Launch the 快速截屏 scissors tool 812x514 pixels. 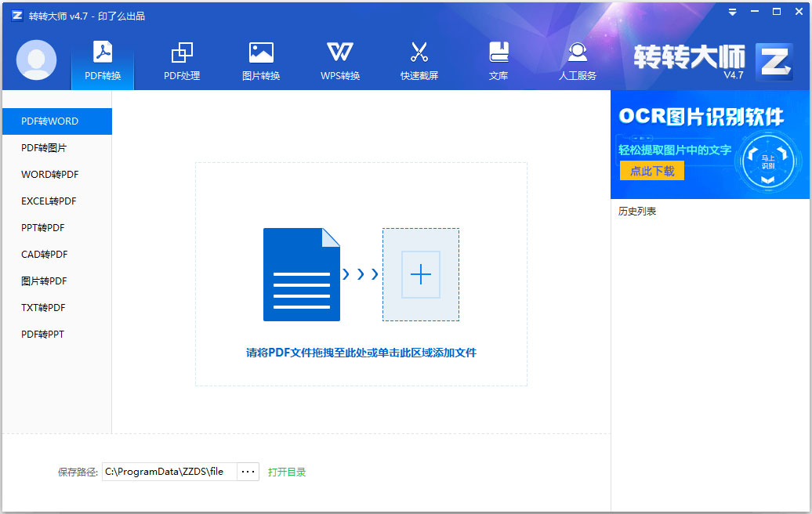tap(419, 61)
